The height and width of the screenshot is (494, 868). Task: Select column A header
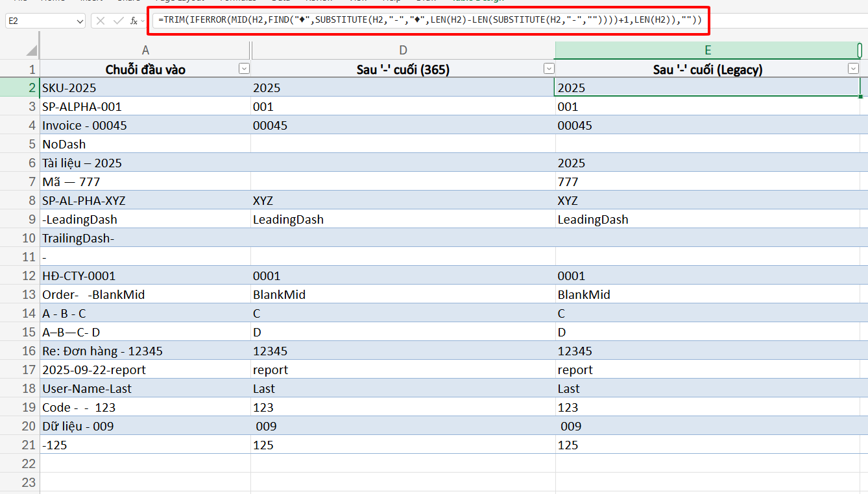[145, 51]
